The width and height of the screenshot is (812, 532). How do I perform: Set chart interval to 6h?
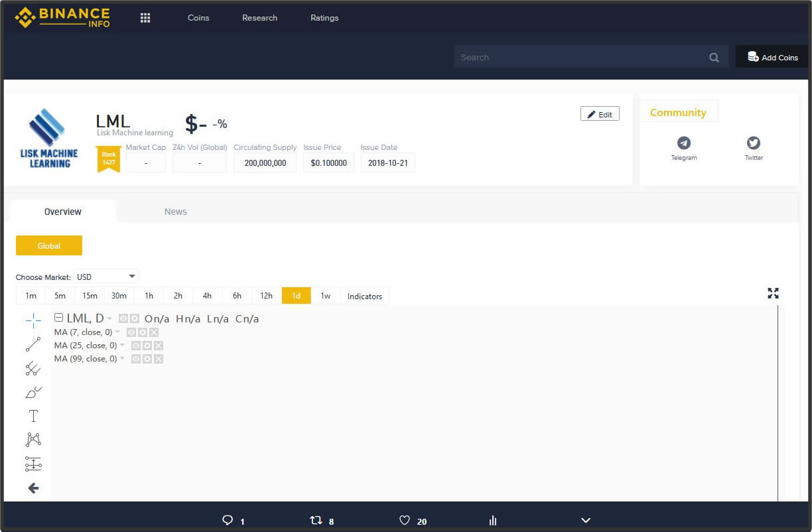(x=237, y=296)
